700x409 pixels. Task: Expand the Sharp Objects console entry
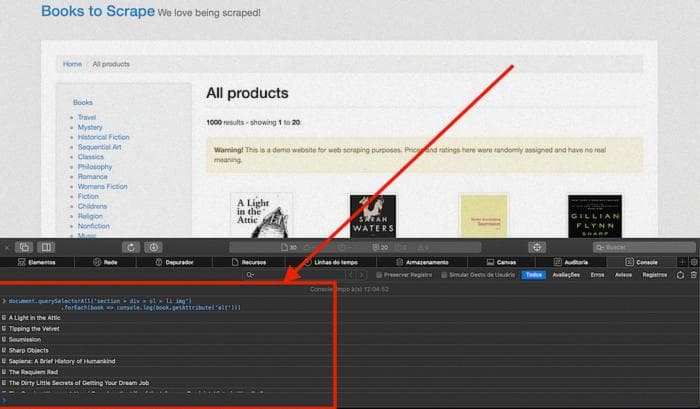point(5,351)
